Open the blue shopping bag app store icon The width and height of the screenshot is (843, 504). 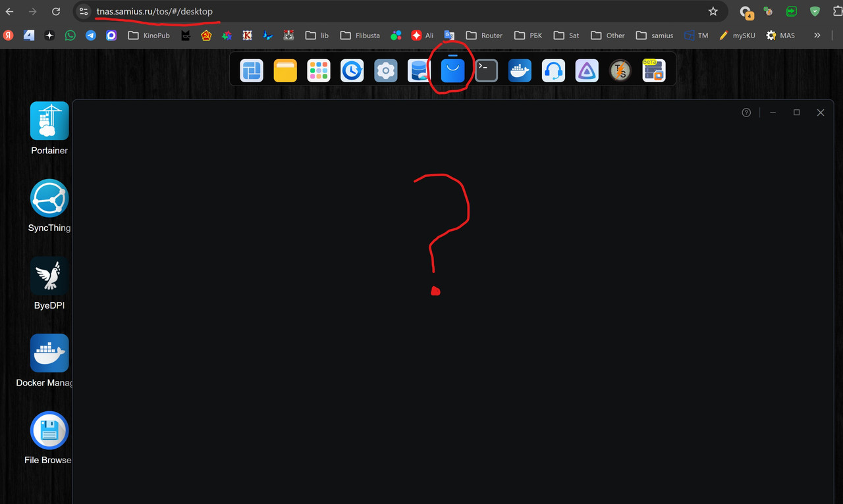pyautogui.click(x=452, y=70)
